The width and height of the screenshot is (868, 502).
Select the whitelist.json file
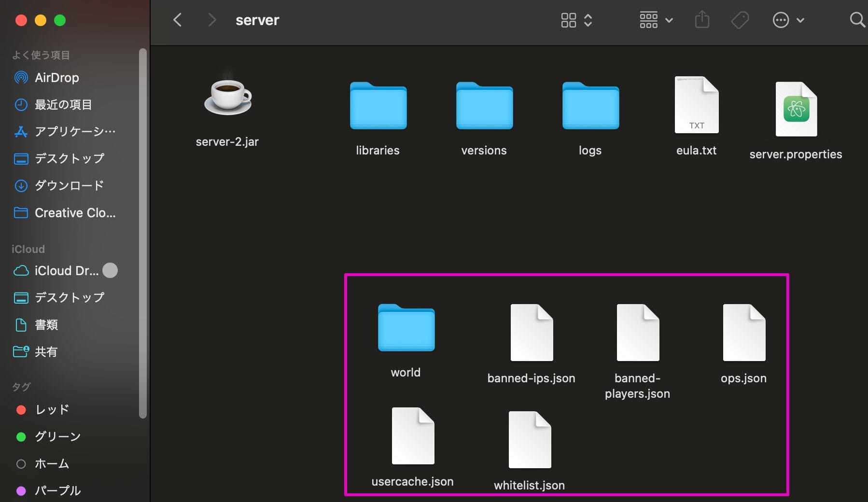[530, 440]
